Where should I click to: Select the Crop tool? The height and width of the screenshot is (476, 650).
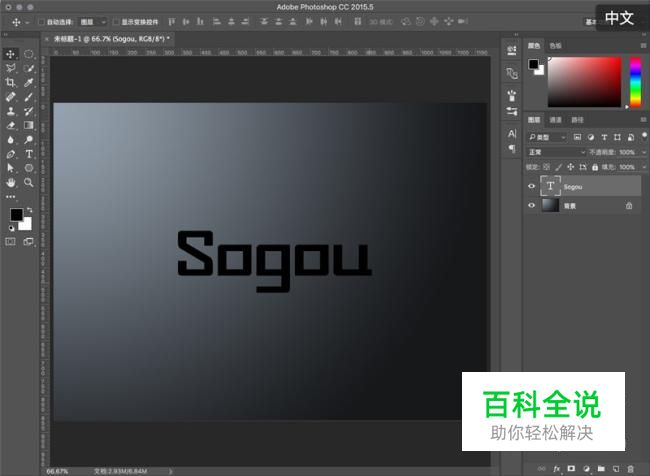(x=10, y=83)
